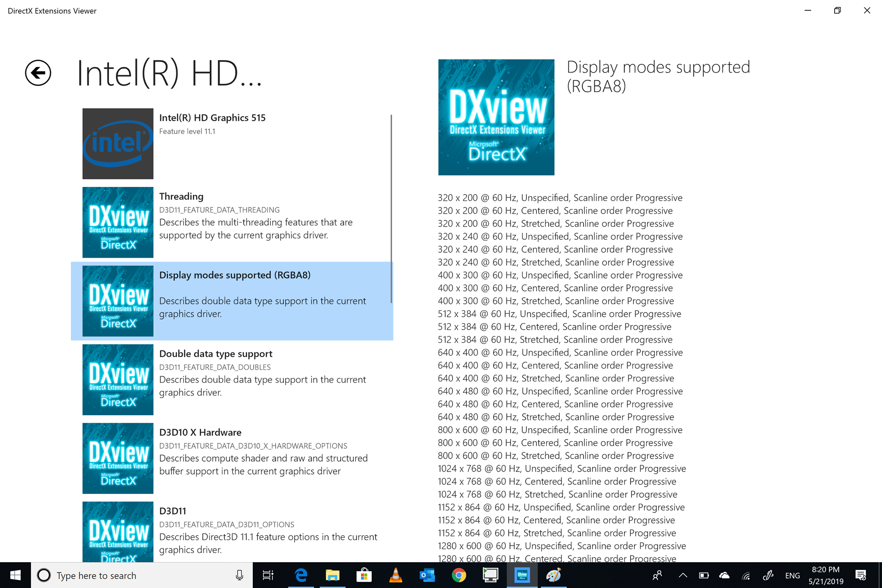Select the D3D10 X Hardware entry
The image size is (882, 588).
tap(232, 458)
